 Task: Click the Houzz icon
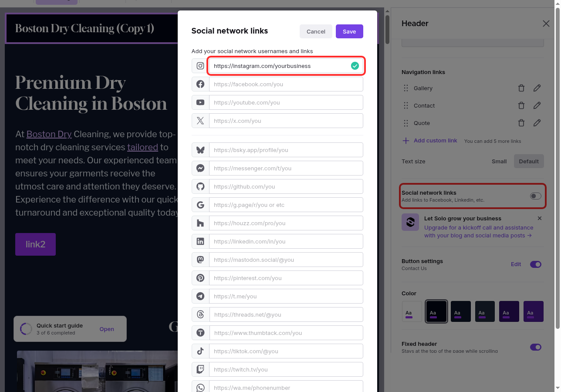click(x=200, y=223)
